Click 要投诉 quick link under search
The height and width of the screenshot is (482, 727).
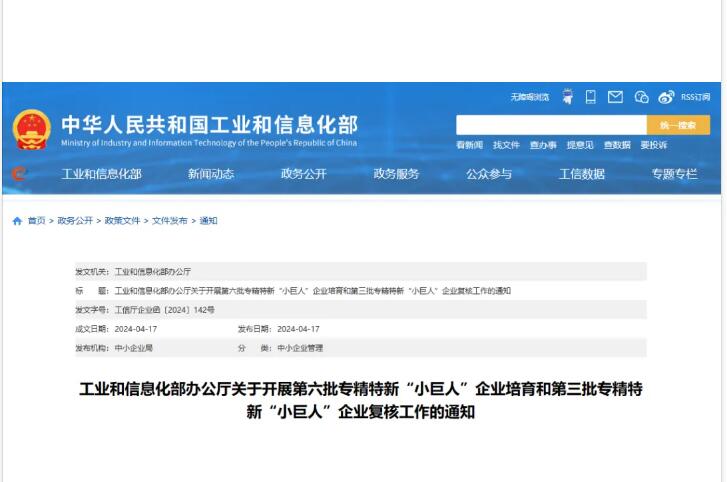tap(653, 145)
